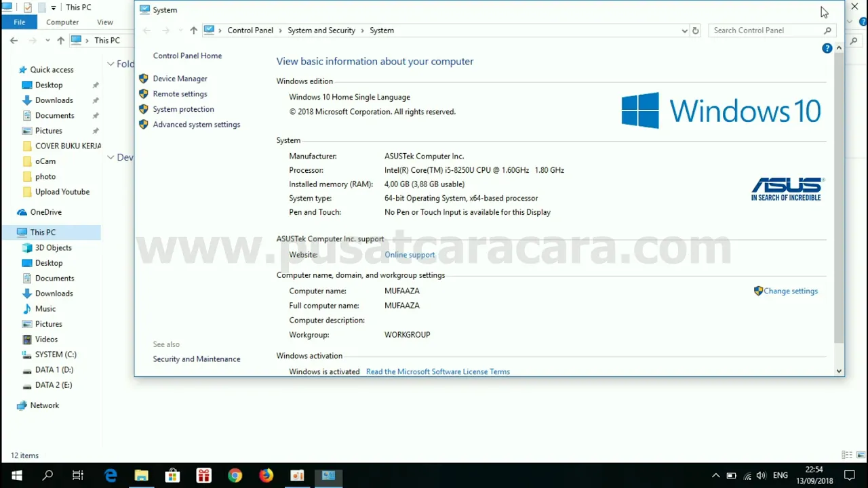Select Desktop under Quick access
The width and height of the screenshot is (868, 488).
(49, 85)
